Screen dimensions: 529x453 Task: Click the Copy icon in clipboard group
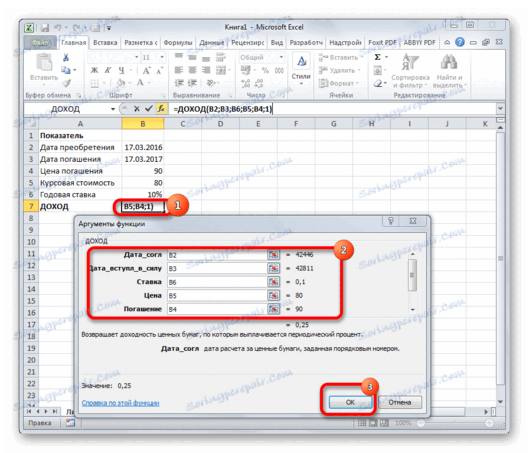pos(66,70)
